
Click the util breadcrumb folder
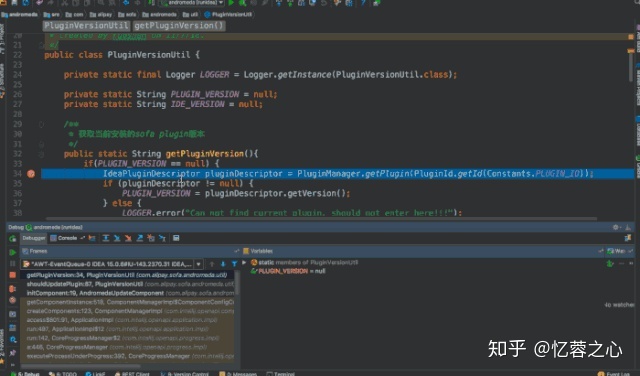[x=190, y=15]
